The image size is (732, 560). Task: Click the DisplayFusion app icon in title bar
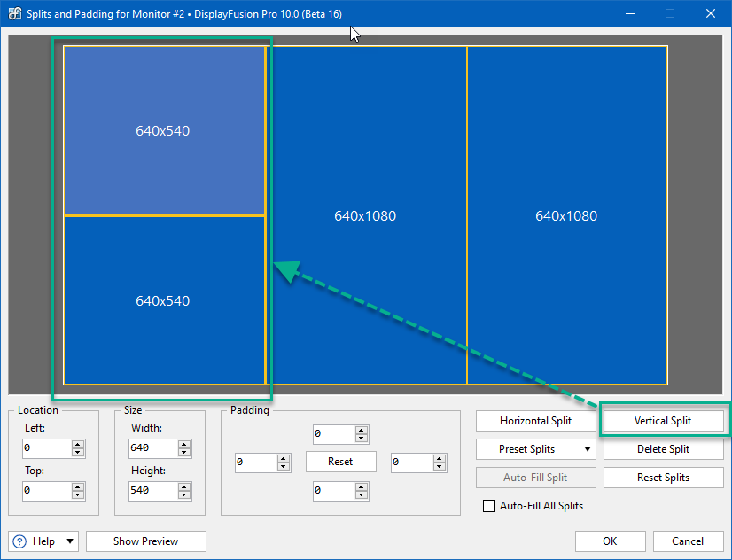coord(14,13)
